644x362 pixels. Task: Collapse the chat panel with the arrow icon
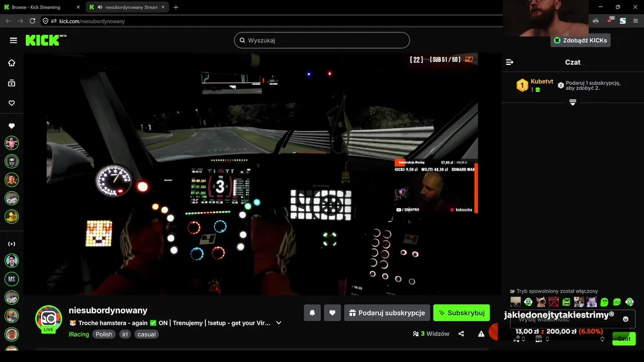click(510, 62)
